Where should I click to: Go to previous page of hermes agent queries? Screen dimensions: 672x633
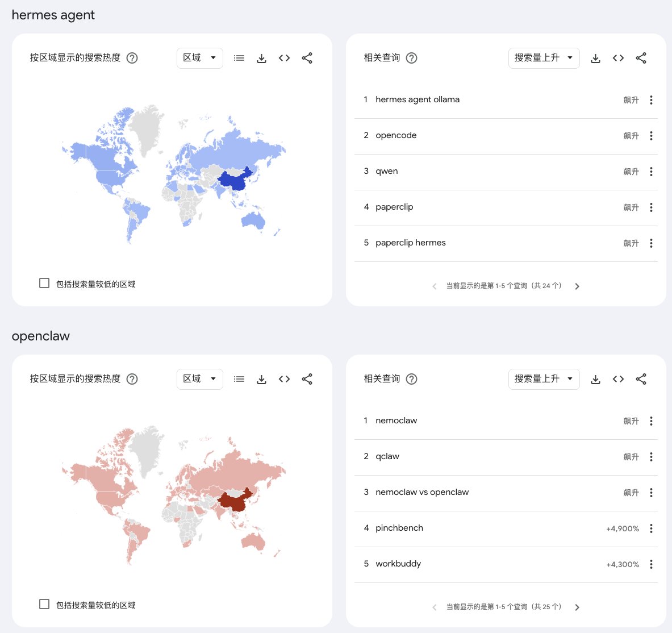[x=435, y=286]
